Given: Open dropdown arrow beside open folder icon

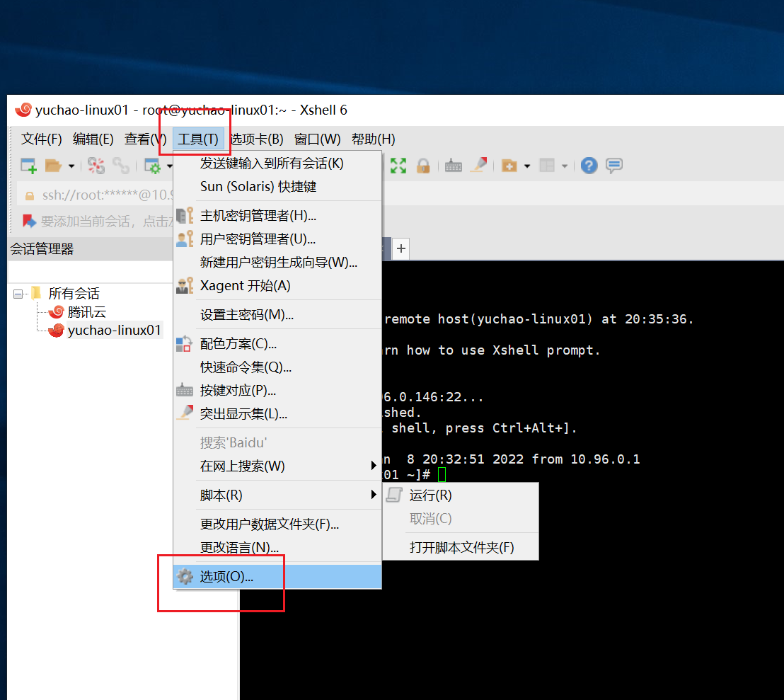Looking at the screenshot, I should (x=71, y=166).
